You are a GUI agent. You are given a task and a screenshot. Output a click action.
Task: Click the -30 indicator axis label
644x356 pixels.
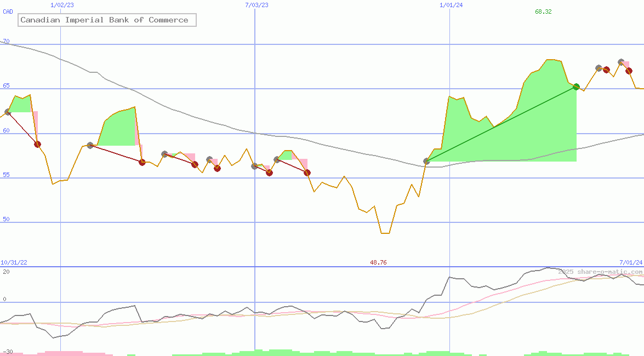click(x=7, y=352)
